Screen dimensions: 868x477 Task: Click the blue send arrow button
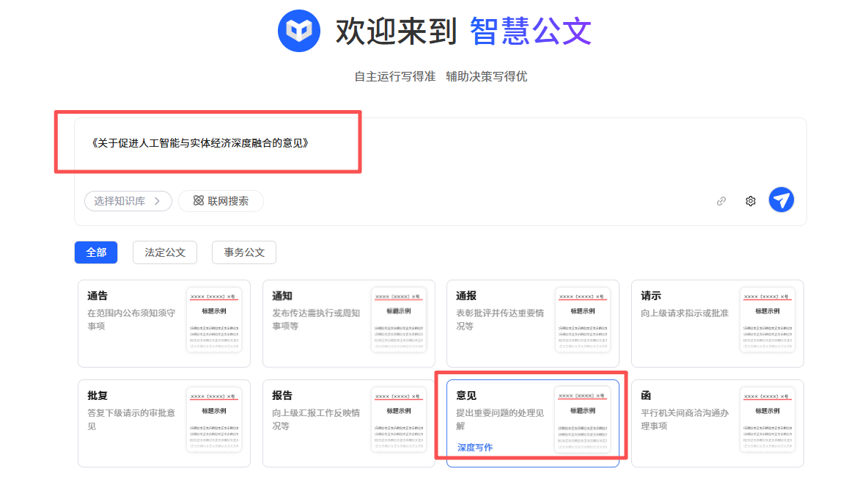781,200
